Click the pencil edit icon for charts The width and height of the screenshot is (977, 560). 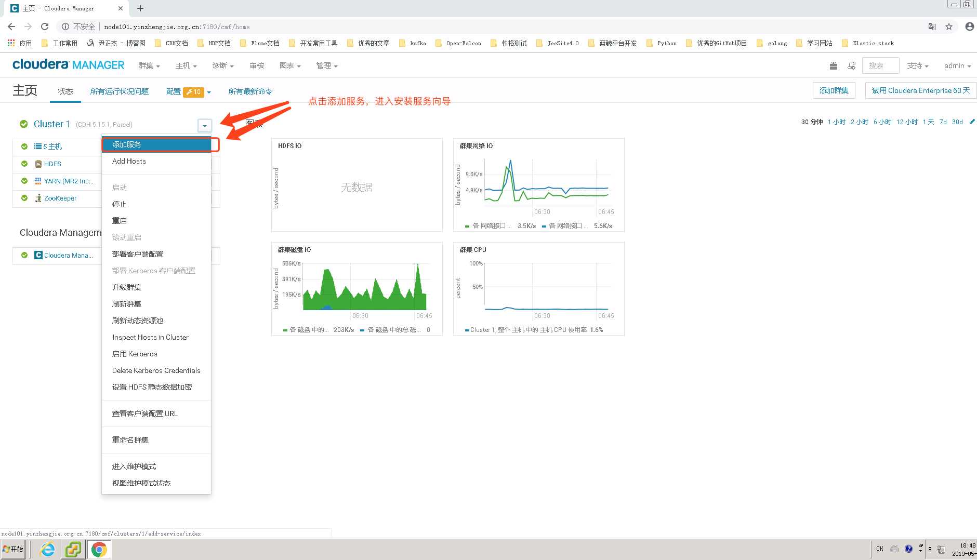coord(972,122)
